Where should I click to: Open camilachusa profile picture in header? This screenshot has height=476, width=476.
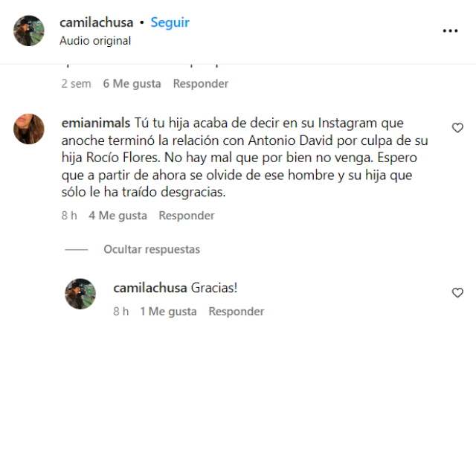click(29, 30)
